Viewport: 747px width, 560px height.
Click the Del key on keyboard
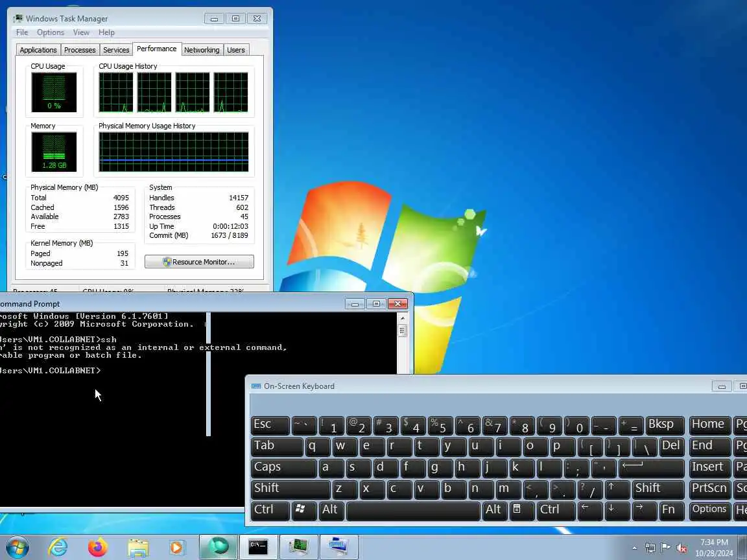(672, 447)
